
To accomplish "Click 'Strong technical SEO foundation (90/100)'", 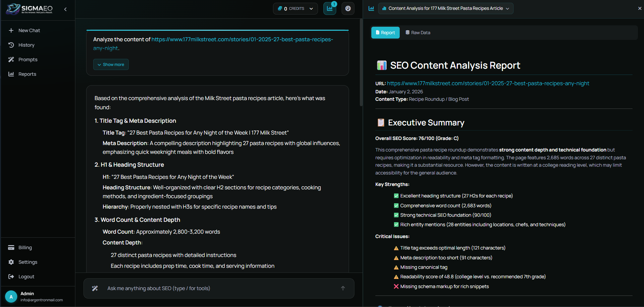I will click(x=446, y=215).
